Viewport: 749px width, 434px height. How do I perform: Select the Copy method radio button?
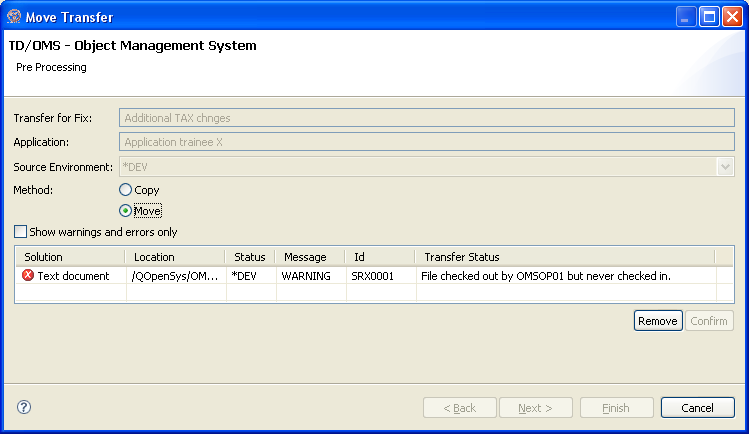125,190
